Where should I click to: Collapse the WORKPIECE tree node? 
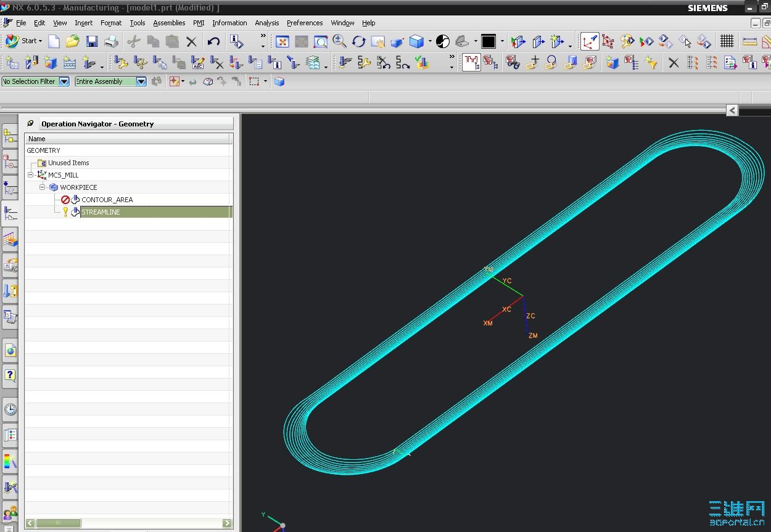tap(43, 187)
